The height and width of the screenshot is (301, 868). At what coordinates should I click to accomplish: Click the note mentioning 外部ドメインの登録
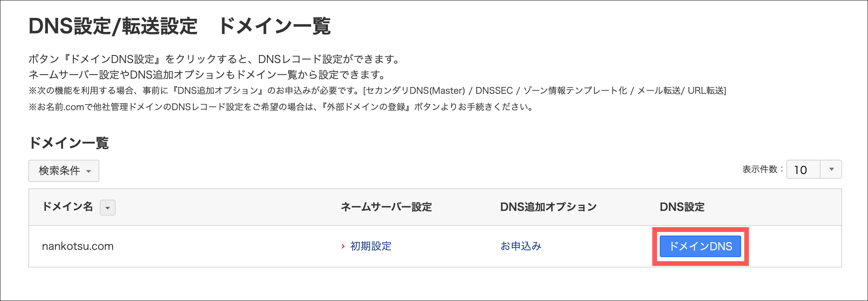(281, 107)
